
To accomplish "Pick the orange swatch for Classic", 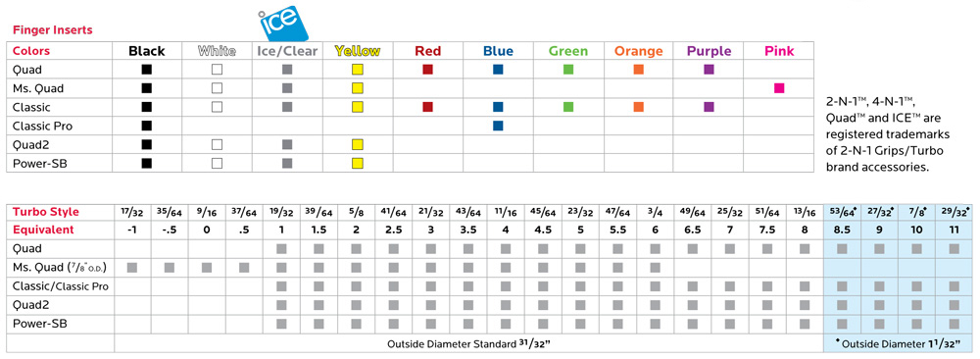I will 638,107.
